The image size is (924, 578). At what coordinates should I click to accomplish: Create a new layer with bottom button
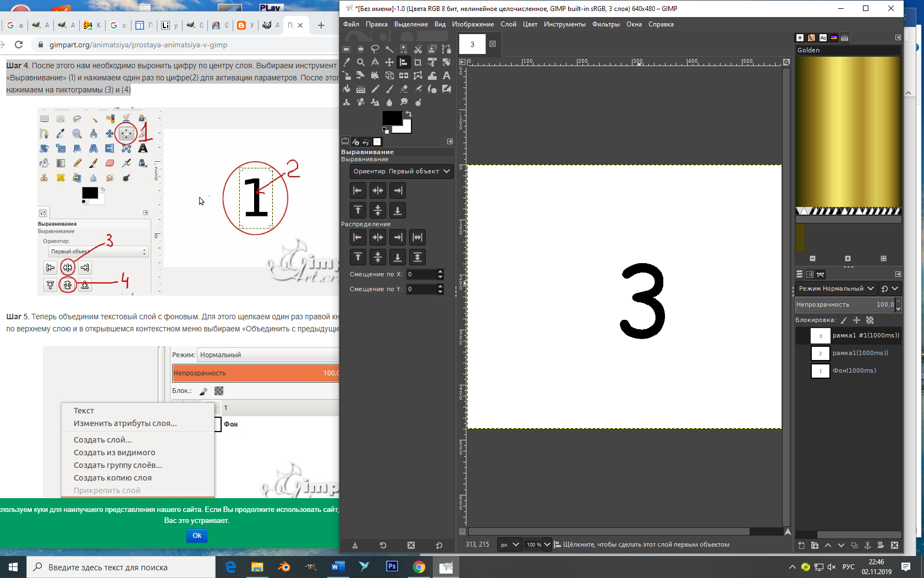click(x=801, y=546)
